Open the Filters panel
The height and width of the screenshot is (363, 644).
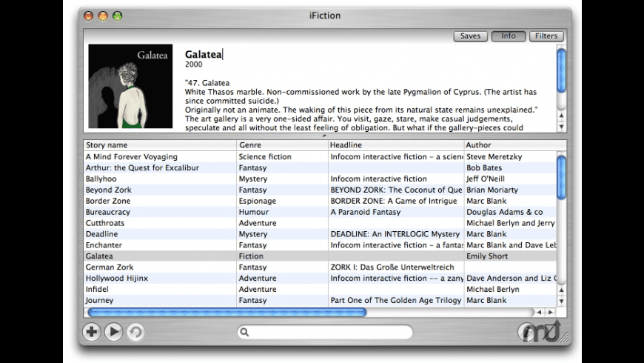pyautogui.click(x=546, y=36)
